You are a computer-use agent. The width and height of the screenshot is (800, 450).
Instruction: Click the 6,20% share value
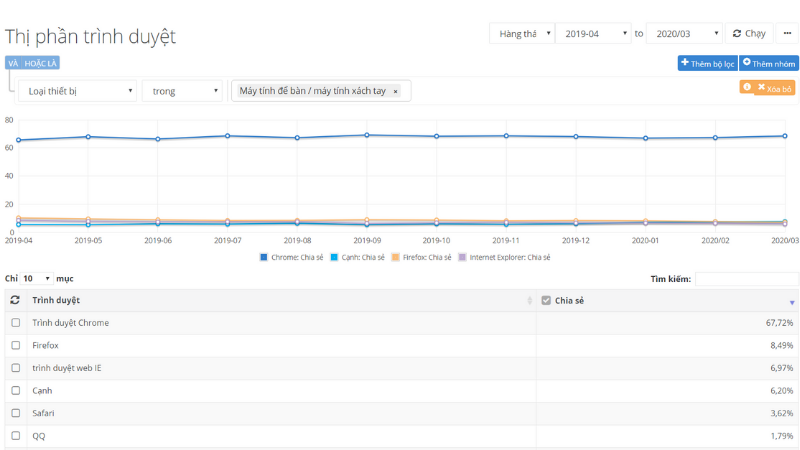click(782, 390)
